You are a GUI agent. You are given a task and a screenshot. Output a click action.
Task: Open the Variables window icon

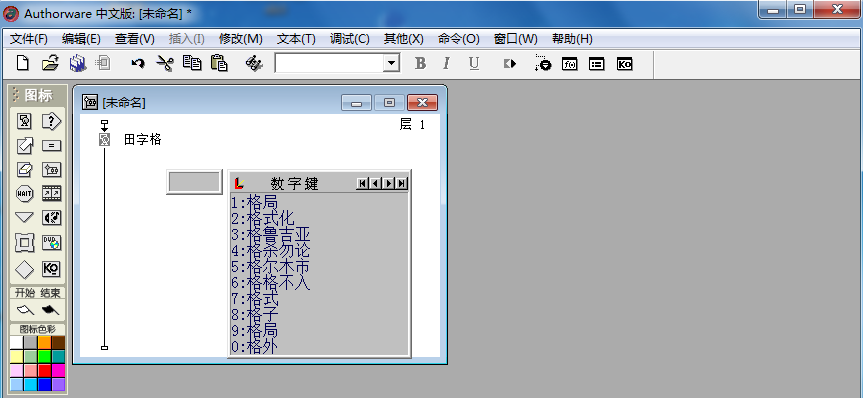(597, 64)
